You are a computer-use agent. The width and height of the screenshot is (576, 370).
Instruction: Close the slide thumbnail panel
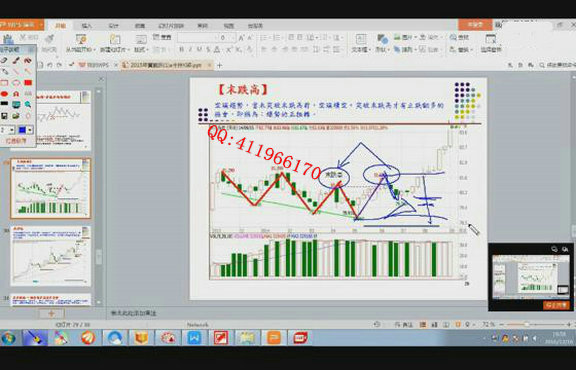tap(101, 79)
